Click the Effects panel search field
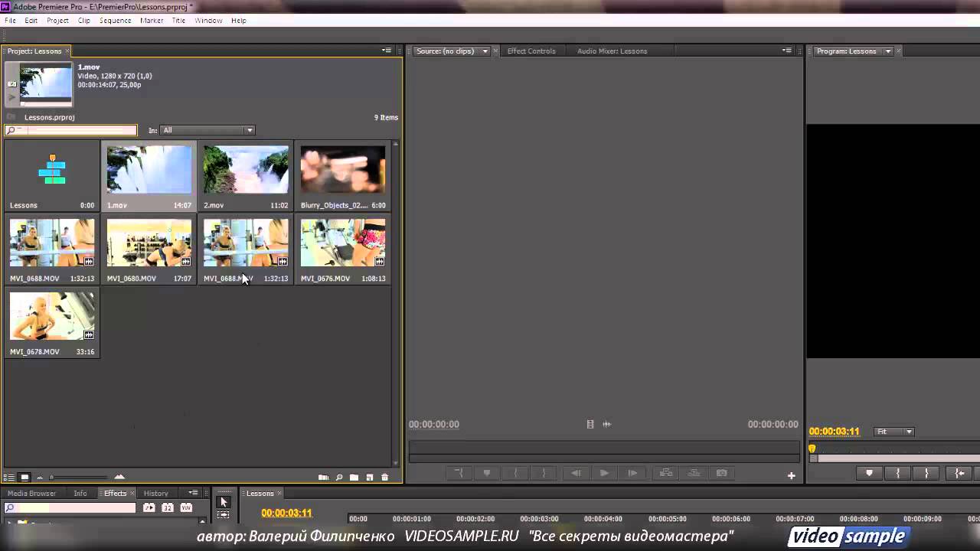980x551 pixels. [x=70, y=507]
